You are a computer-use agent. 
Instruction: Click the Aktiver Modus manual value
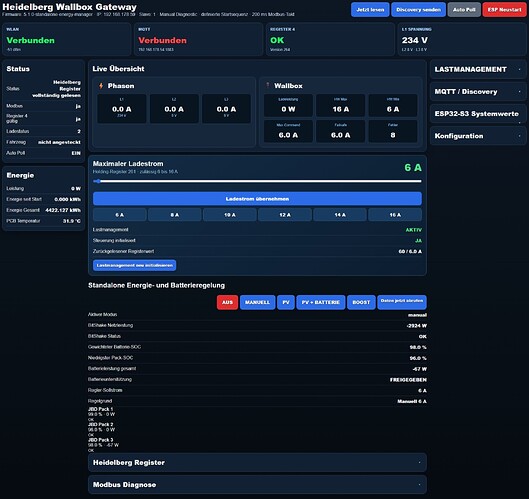417,315
